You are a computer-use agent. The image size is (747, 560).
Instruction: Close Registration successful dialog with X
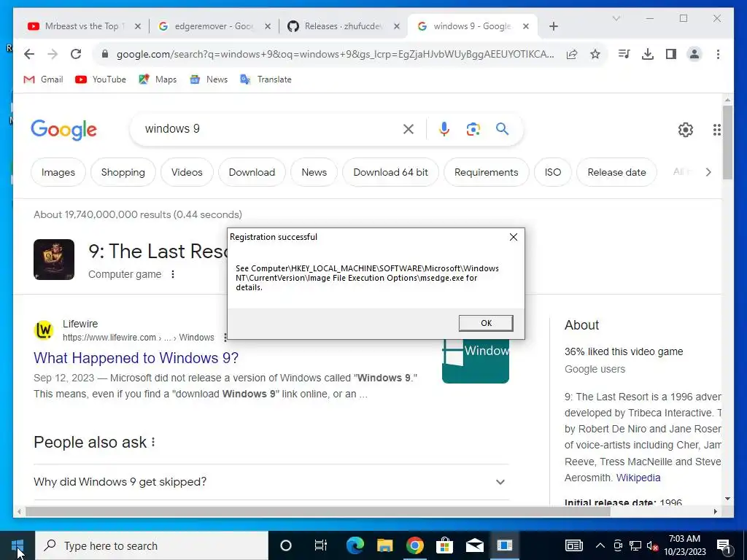point(513,237)
